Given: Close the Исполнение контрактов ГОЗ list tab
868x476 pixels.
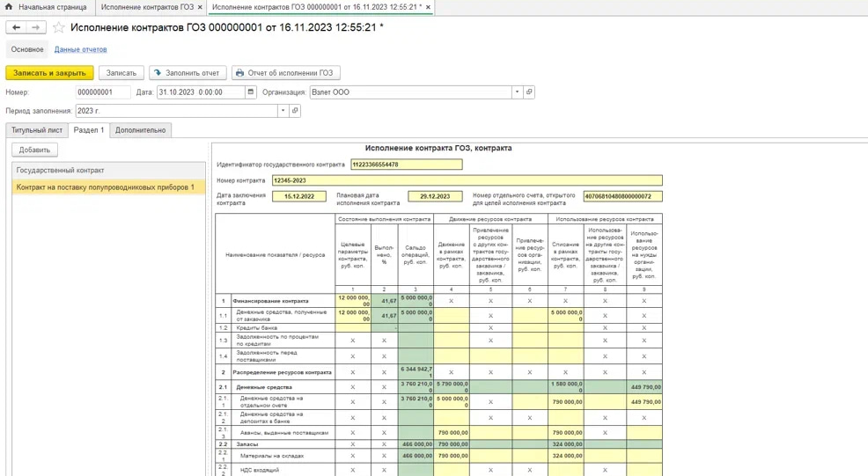Looking at the screenshot, I should (x=200, y=7).
